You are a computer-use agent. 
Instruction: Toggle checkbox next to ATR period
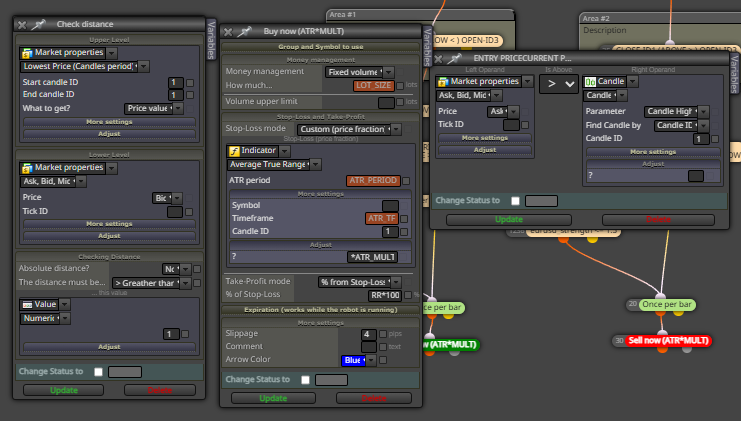coord(406,181)
